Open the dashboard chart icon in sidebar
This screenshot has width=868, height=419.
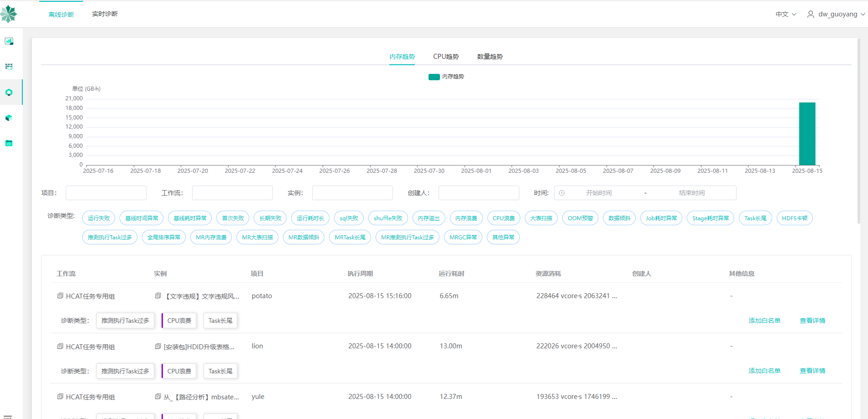(9, 41)
